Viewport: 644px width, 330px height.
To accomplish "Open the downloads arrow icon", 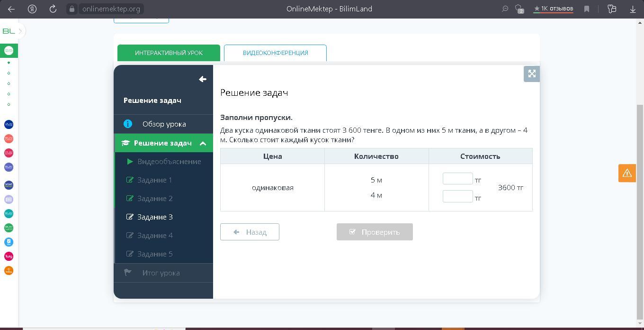I will pos(633,9).
